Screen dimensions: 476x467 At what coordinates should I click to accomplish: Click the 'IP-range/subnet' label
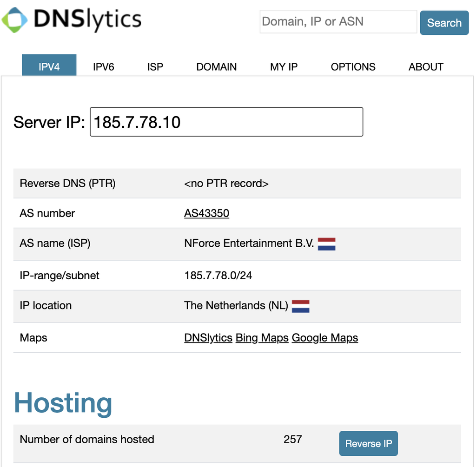[59, 276]
